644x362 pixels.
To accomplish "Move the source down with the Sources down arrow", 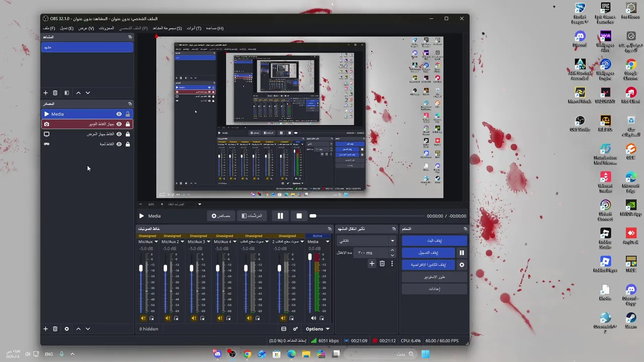I will (x=88, y=329).
